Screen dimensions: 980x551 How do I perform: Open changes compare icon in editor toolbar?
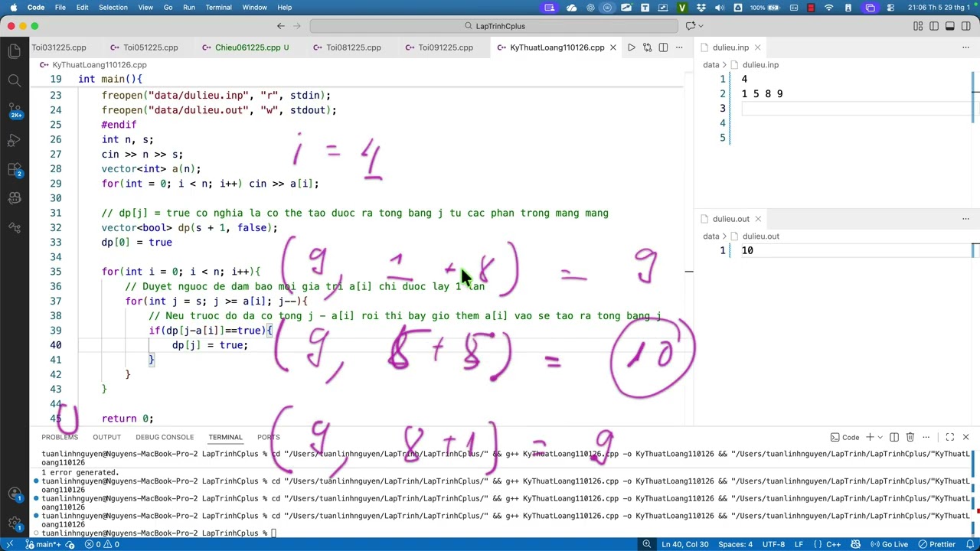tap(647, 47)
